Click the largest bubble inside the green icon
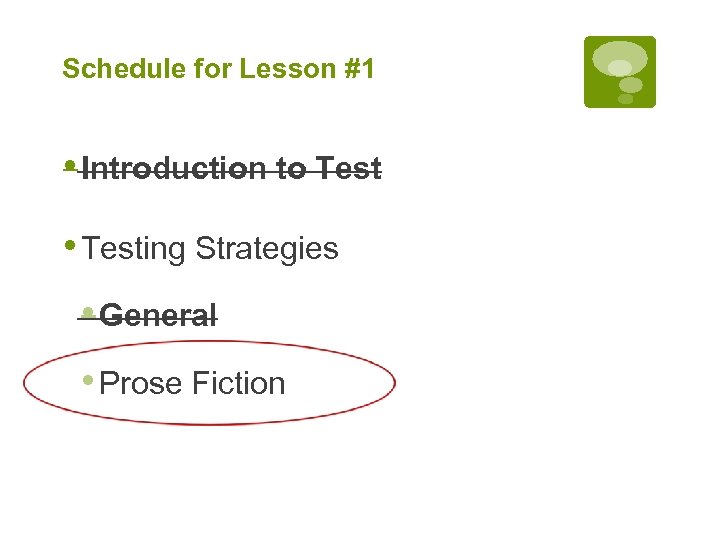720x540 pixels. tap(620, 58)
